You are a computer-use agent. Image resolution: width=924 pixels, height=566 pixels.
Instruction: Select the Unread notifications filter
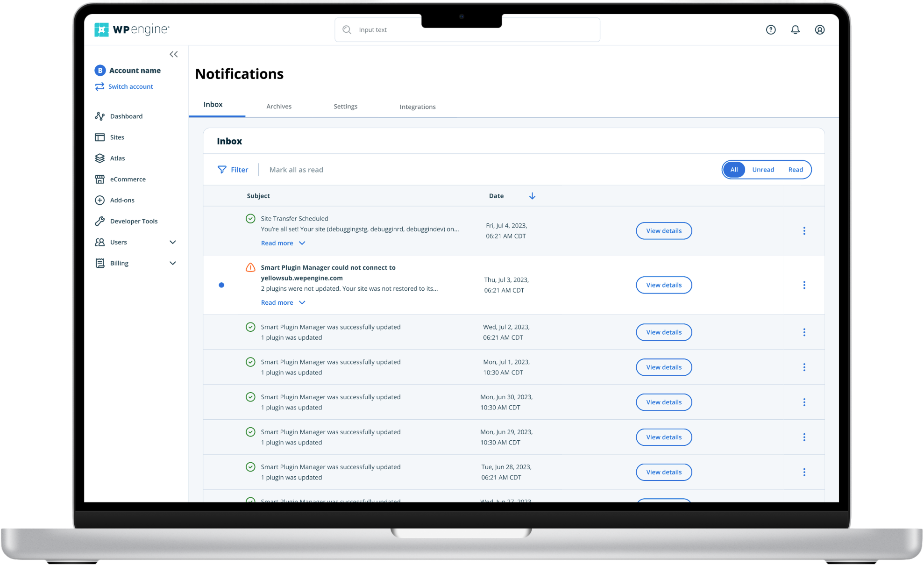pos(763,169)
